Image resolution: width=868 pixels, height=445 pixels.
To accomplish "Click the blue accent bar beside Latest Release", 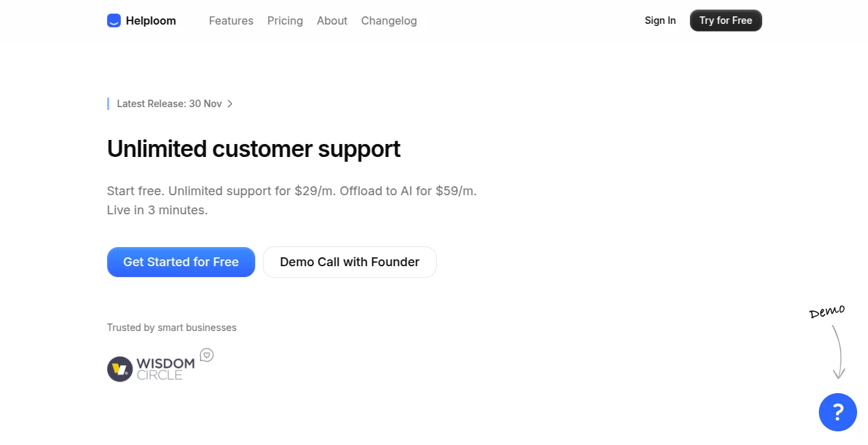I will (108, 104).
